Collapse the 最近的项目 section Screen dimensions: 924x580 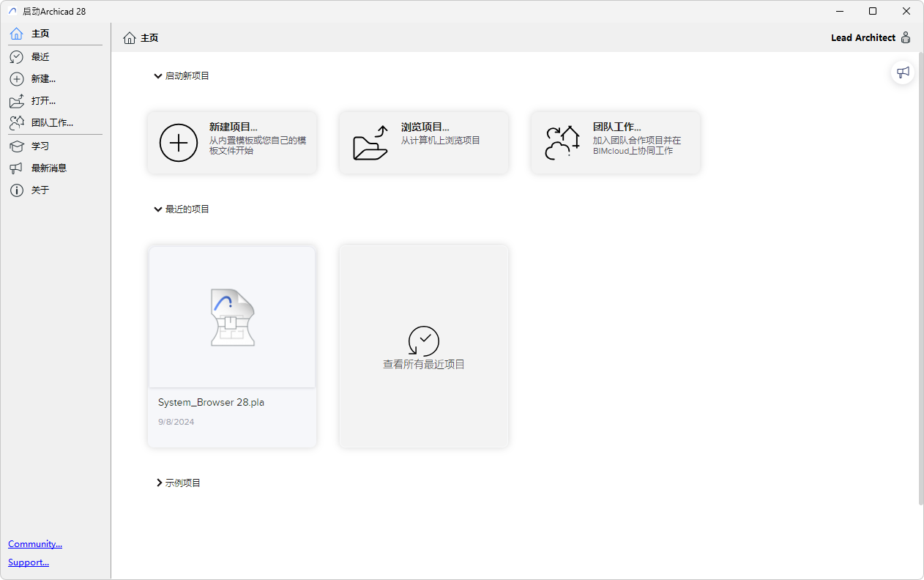tap(158, 209)
